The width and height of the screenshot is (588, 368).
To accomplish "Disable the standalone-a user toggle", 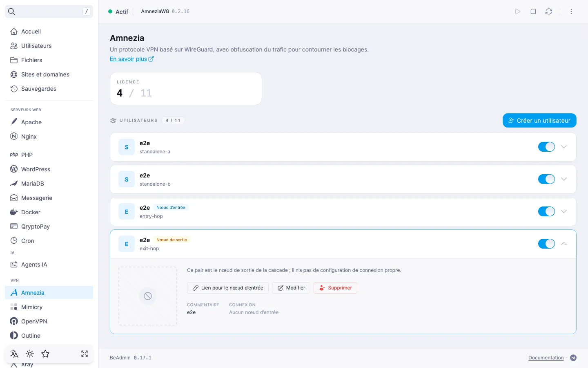I will [x=546, y=147].
